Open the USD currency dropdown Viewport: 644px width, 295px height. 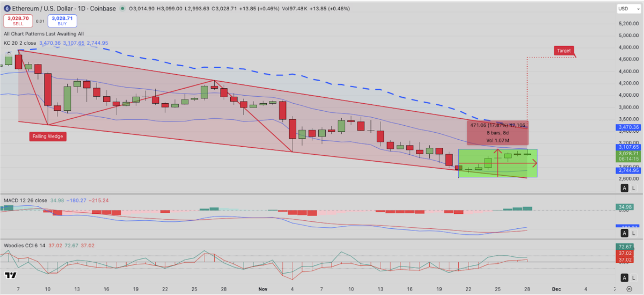click(x=626, y=9)
